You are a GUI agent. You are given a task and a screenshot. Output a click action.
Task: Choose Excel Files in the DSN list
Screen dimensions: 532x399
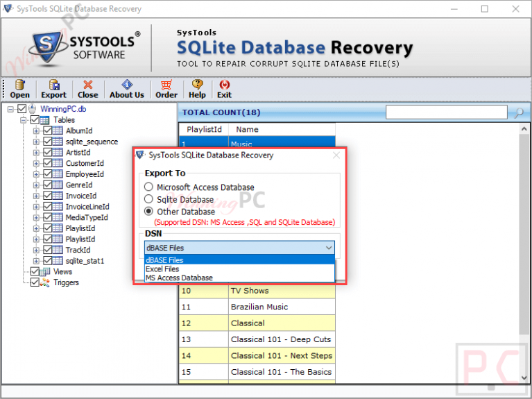239,269
